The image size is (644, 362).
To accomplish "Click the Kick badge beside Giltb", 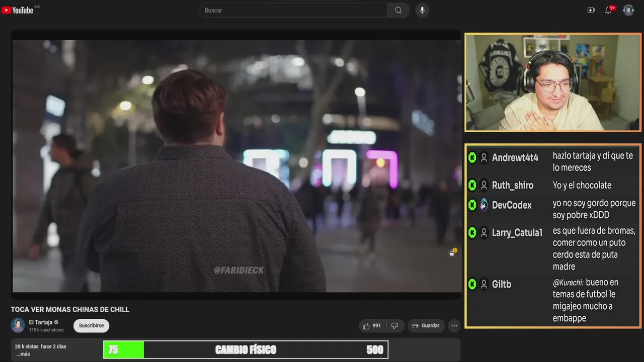I will [472, 285].
